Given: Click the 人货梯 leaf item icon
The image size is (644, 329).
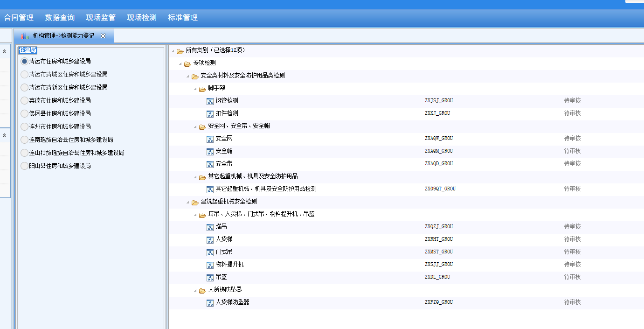Looking at the screenshot, I should tap(210, 239).
